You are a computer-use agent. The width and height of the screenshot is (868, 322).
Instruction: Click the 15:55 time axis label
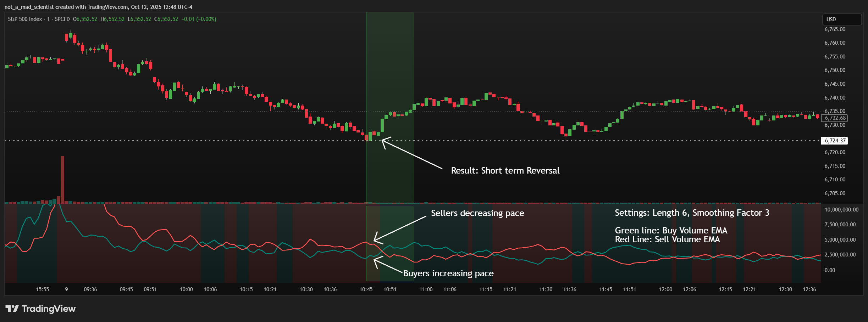[43, 289]
